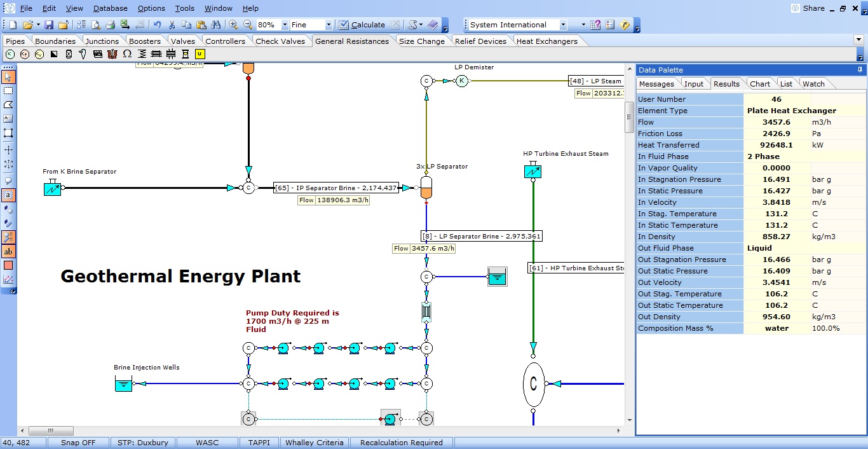Switch to the Heat Exchangers tab
The width and height of the screenshot is (868, 449).
tap(546, 41)
